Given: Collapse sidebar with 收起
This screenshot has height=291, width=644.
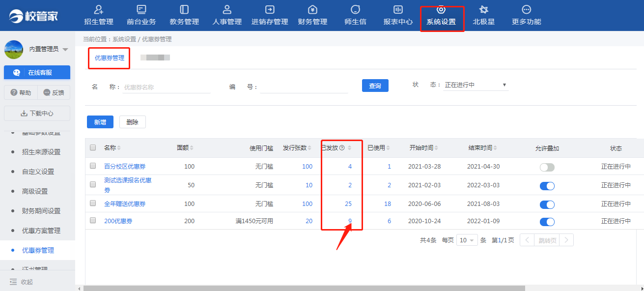Looking at the screenshot, I should click(21, 282).
